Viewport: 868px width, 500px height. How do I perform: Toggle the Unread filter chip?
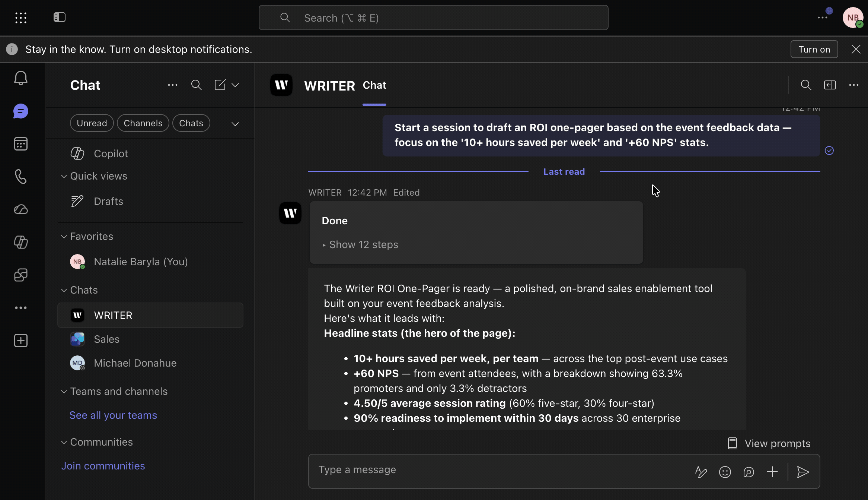(92, 123)
